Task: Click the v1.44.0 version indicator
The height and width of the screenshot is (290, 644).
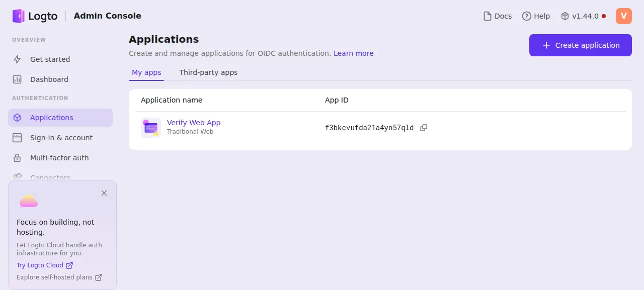Action: pos(583,16)
